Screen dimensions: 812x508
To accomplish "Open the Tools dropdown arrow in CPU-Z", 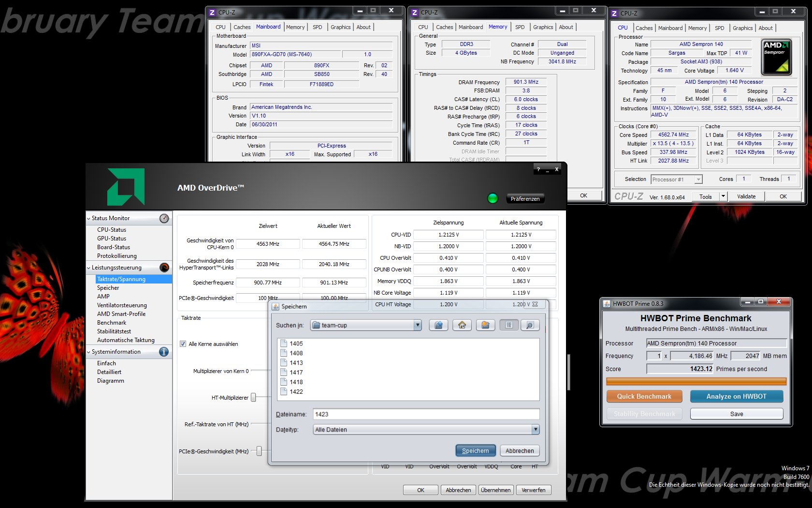I will (723, 196).
